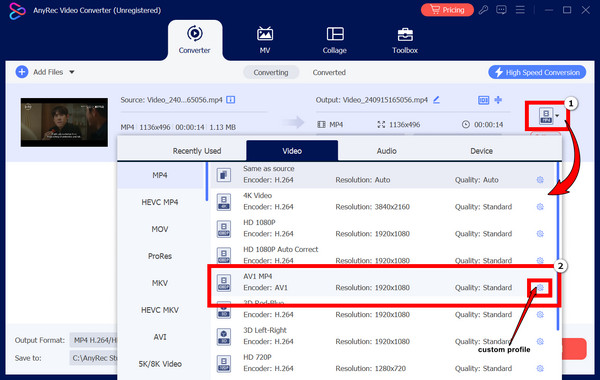Open the Collage tab

[x=334, y=40]
